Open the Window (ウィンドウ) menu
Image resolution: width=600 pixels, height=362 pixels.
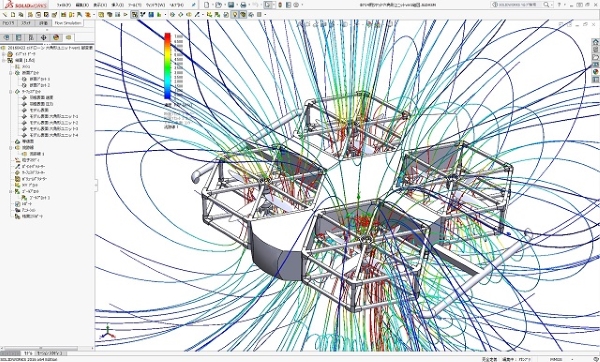tap(155, 5)
